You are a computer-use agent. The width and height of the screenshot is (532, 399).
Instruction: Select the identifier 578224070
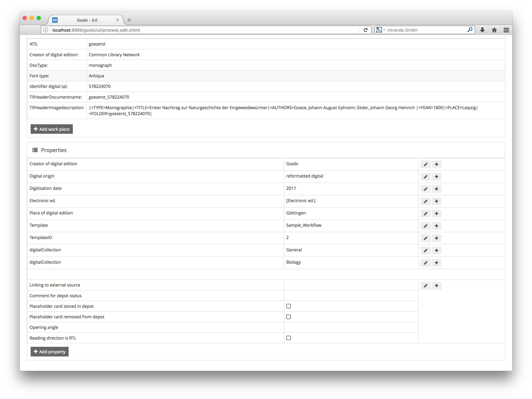point(100,86)
